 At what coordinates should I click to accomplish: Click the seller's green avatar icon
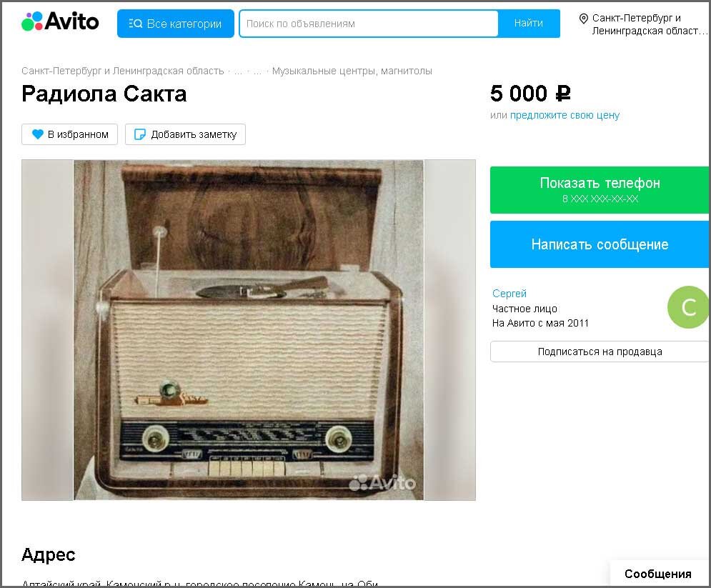pyautogui.click(x=688, y=307)
